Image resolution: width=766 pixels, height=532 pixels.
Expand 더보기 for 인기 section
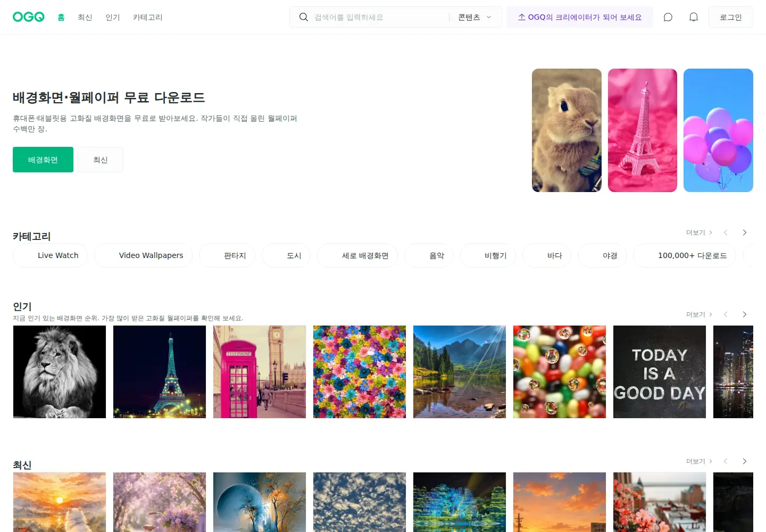coord(699,314)
